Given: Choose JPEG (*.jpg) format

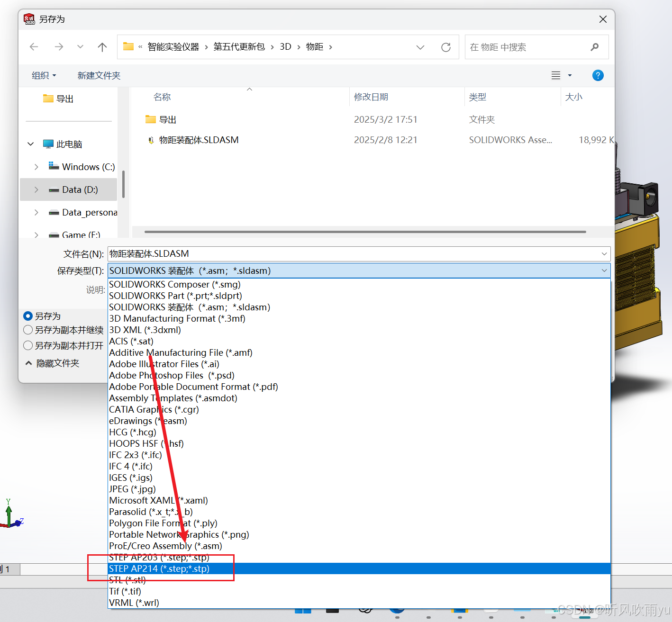Looking at the screenshot, I should tap(359, 489).
